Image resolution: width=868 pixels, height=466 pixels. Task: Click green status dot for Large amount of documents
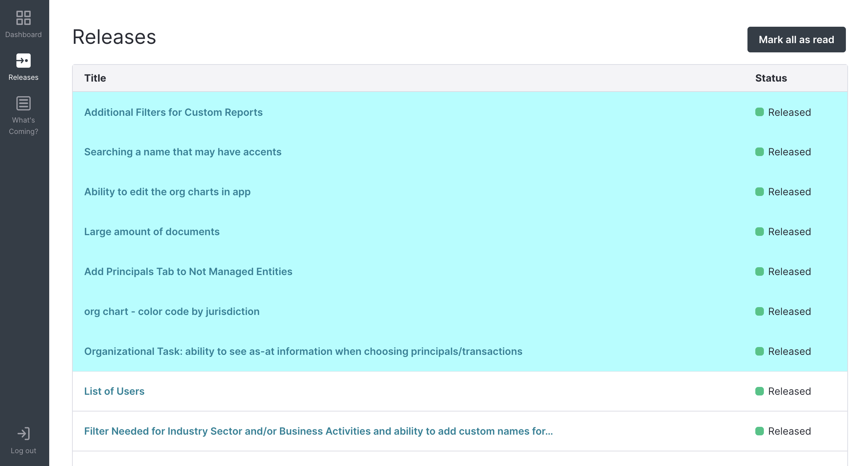(x=759, y=232)
